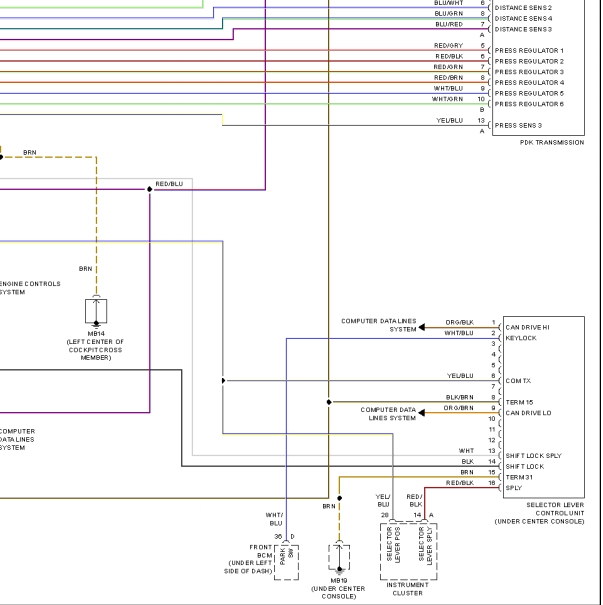The width and height of the screenshot is (603, 605).
Task: Click the MB14 ground symbol
Action: coord(96,311)
